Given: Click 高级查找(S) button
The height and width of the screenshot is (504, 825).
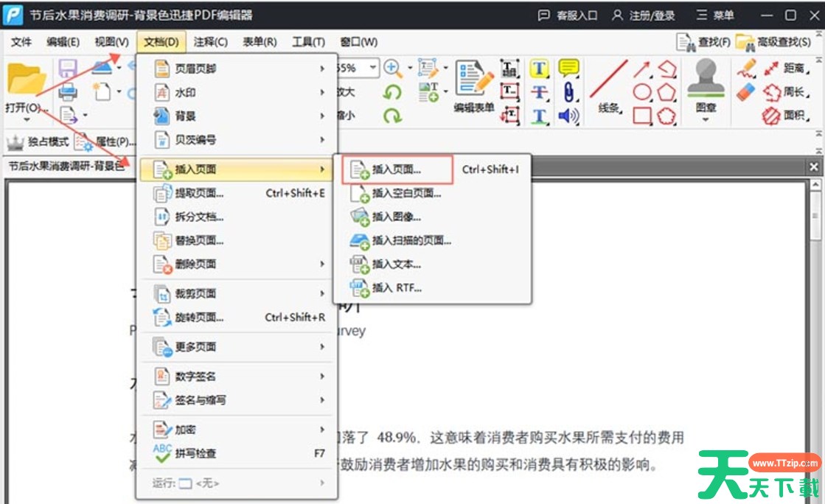Looking at the screenshot, I should (774, 41).
